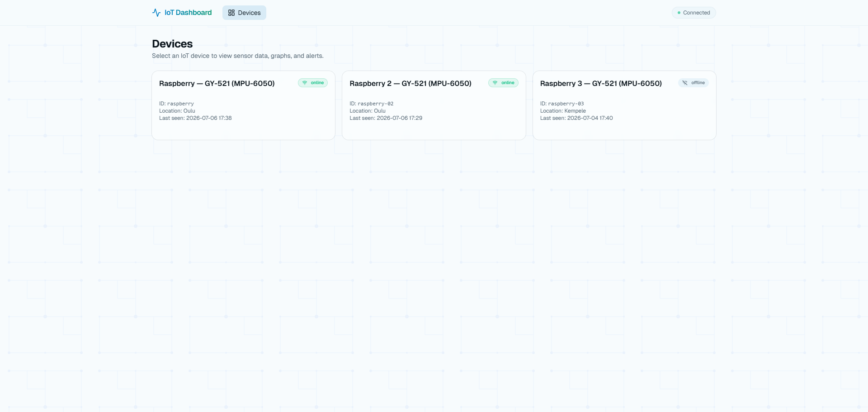The height and width of the screenshot is (412, 868).
Task: Click Last seen 2026-07-06 17:29
Action: coord(386,118)
